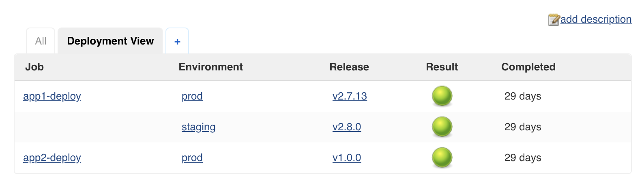Open the add description link

tap(596, 19)
